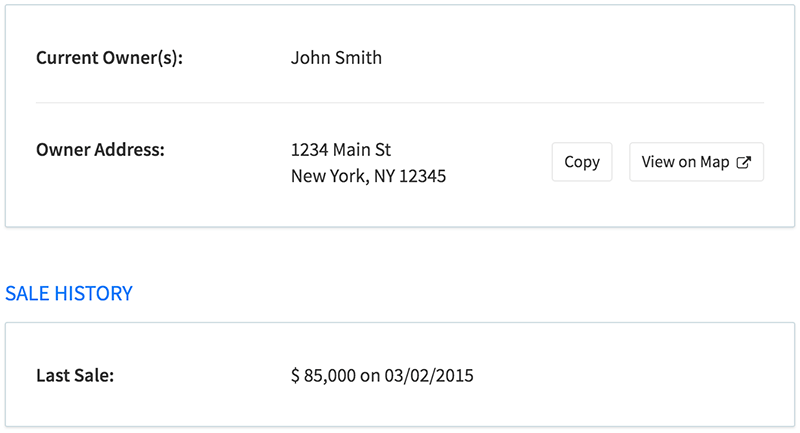Click the 03/02/2015 sale date
The width and height of the screenshot is (800, 433).
pos(429,376)
